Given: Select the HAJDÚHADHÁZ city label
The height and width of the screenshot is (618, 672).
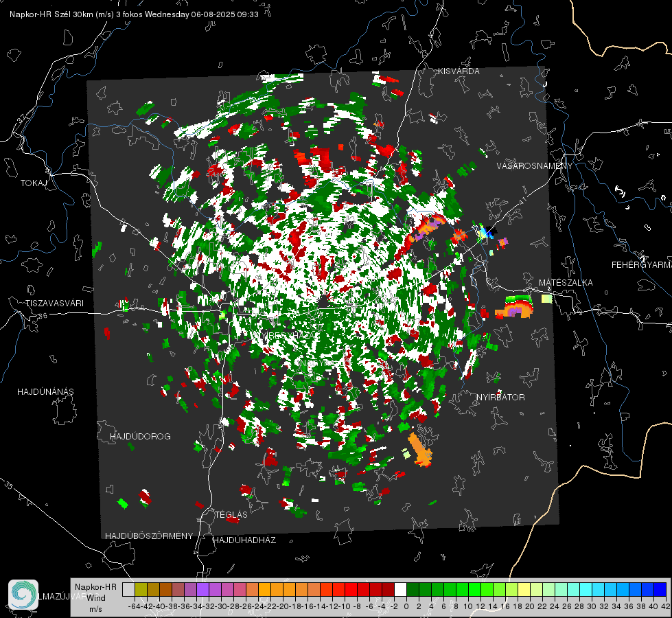Looking at the screenshot, I should pyautogui.click(x=244, y=540).
